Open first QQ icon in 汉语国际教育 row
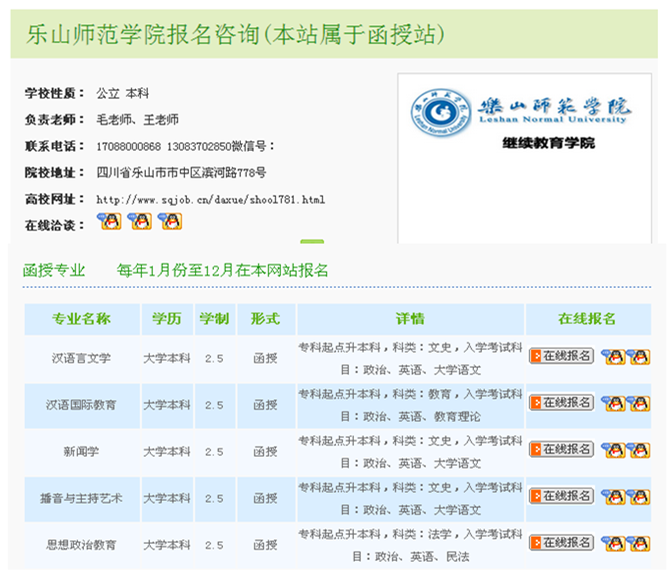The image size is (667, 570). pos(613,403)
